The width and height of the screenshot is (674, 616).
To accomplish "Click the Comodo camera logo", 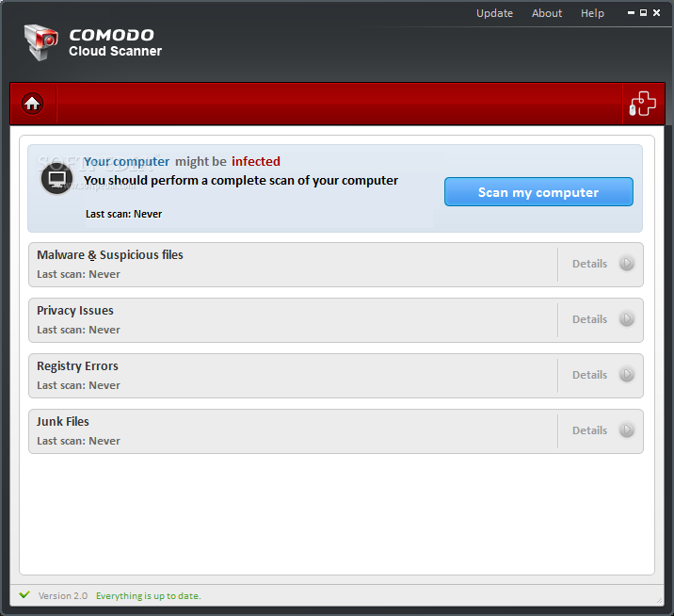I will point(40,42).
